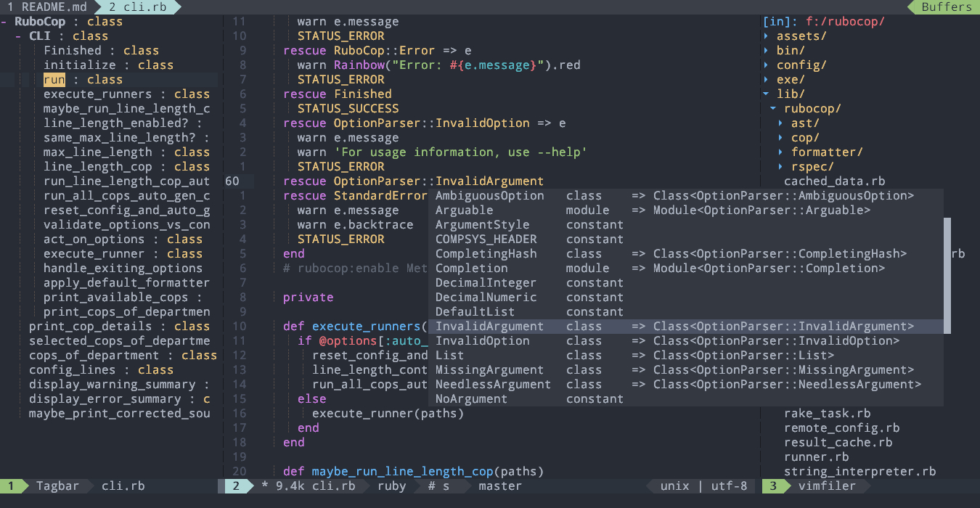980x508 pixels.
Task: Jump to line_length_enabled? tag in Tagbar
Action: click(x=116, y=123)
